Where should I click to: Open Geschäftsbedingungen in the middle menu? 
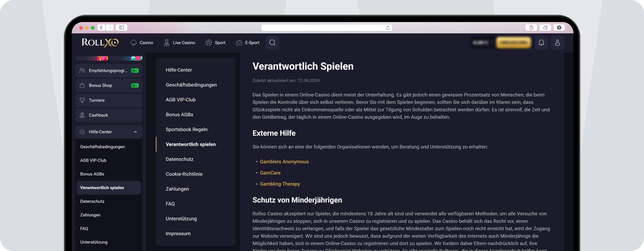pos(191,85)
